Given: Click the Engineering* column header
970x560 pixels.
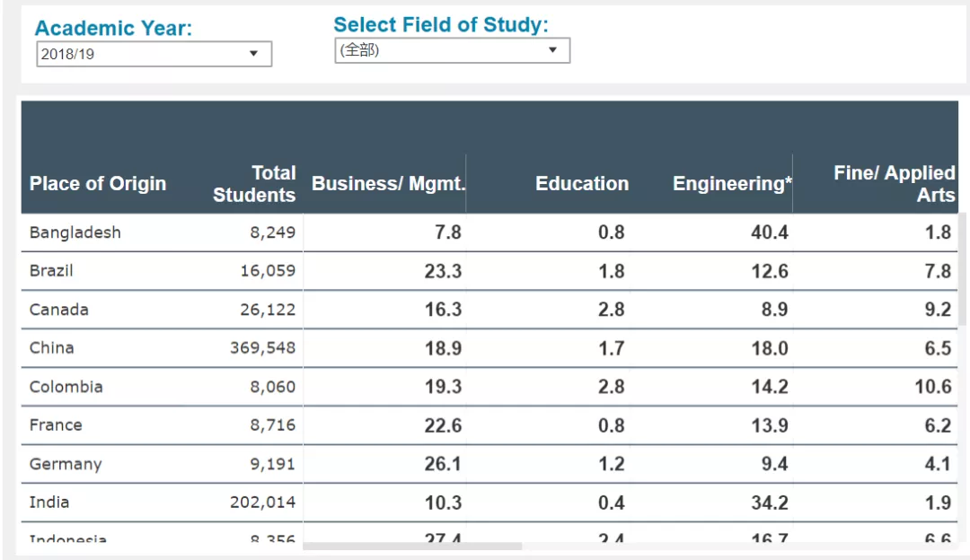Looking at the screenshot, I should (x=732, y=184).
